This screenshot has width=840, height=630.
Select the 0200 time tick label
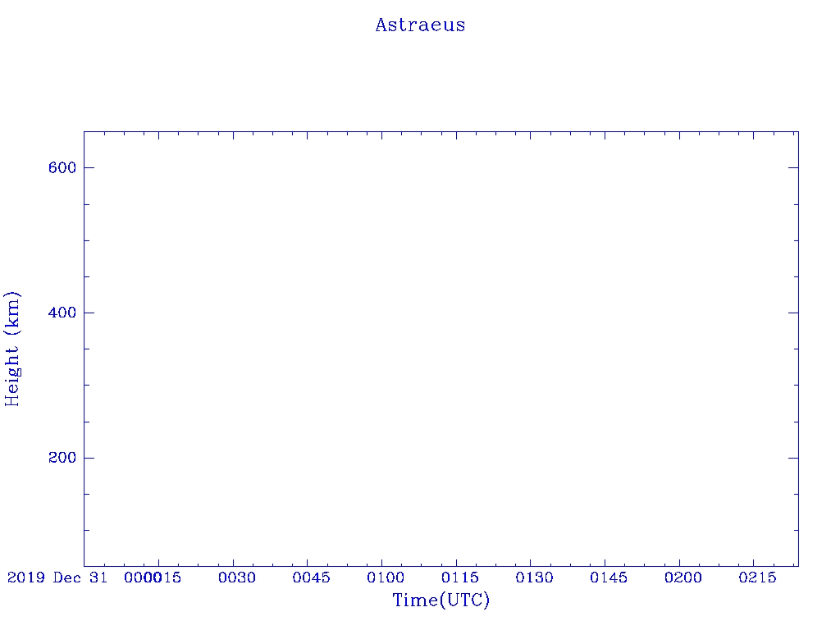pos(683,577)
